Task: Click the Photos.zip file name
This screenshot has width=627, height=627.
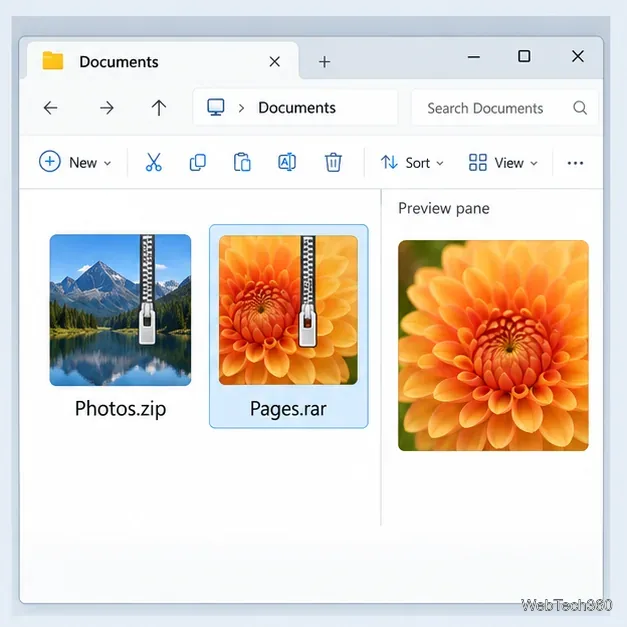Action: (120, 409)
